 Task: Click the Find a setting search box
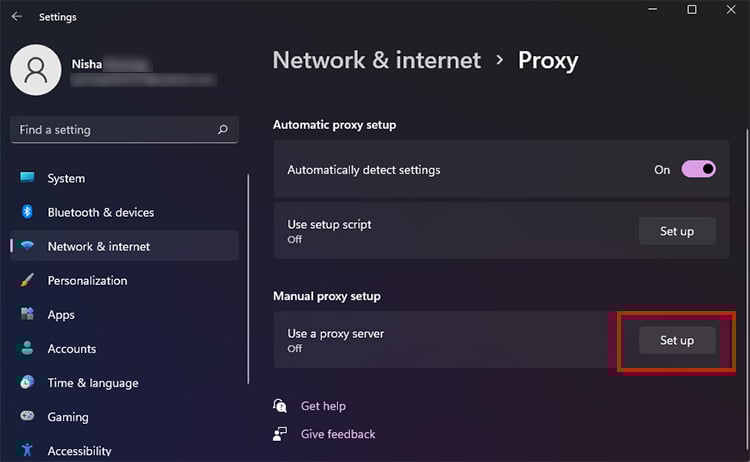coord(110,130)
